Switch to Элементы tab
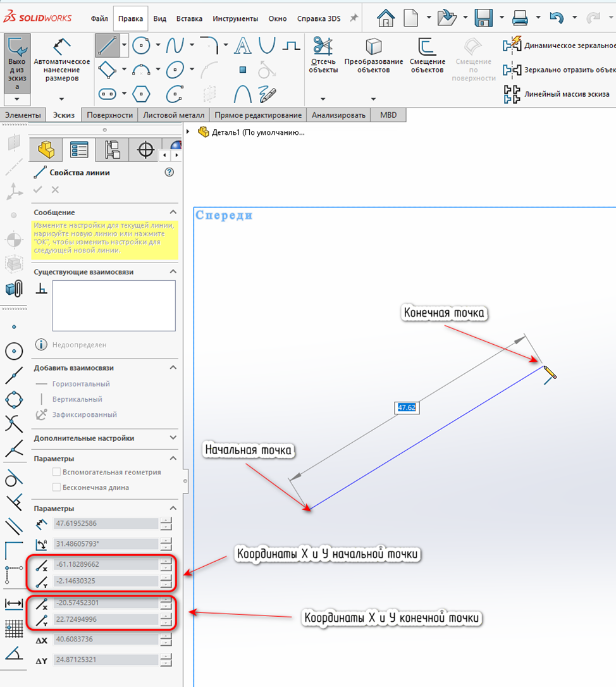616x687 pixels. [x=23, y=114]
